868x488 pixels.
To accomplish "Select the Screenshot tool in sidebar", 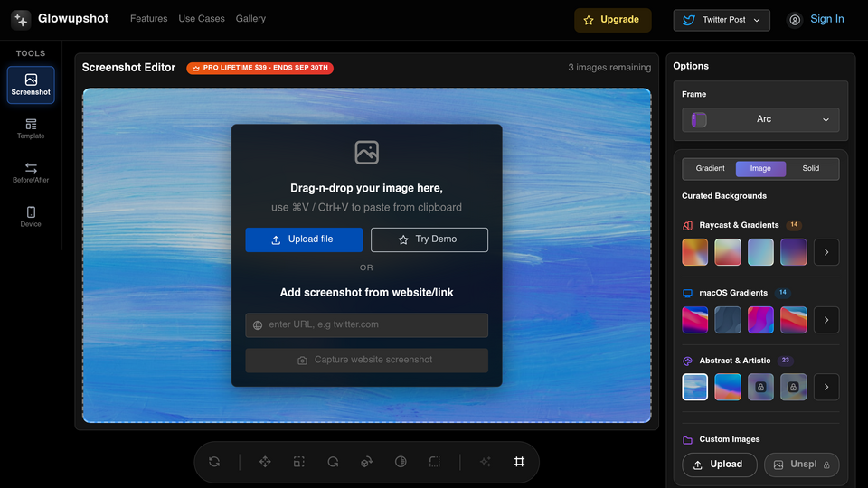I will [31, 85].
